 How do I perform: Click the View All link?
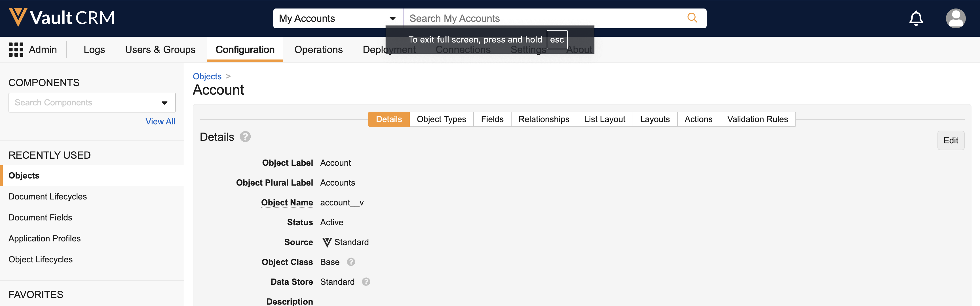click(160, 122)
